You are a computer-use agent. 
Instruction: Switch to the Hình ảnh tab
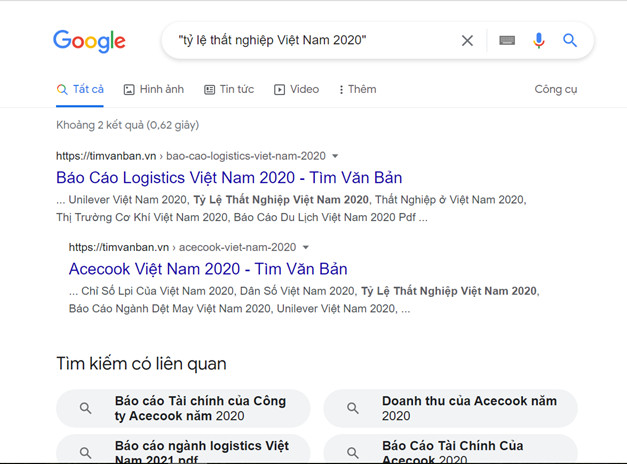tap(154, 89)
